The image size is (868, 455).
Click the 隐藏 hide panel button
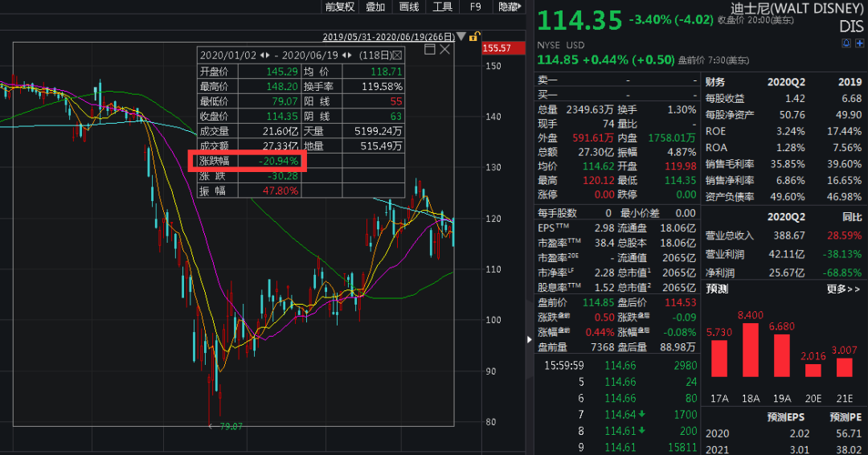[508, 7]
